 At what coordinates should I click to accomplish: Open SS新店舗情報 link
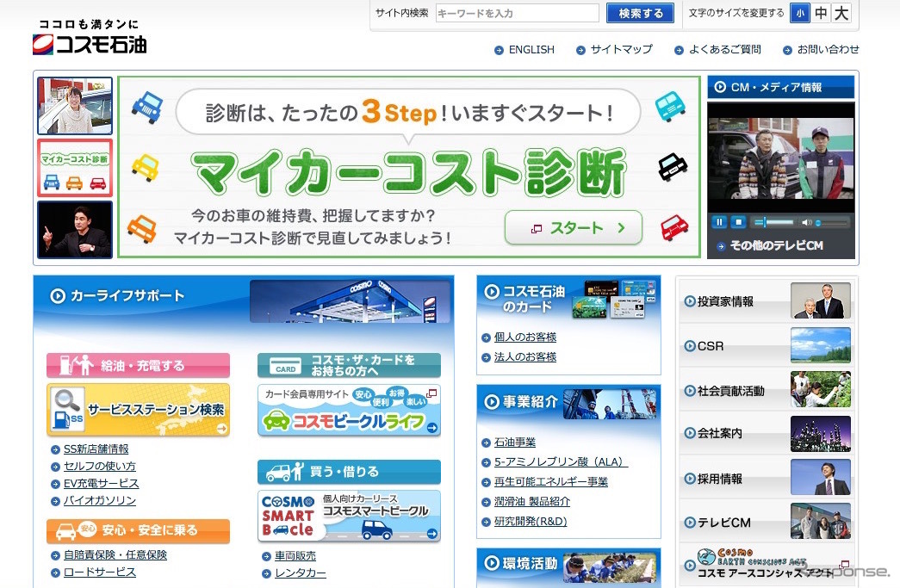tap(96, 449)
